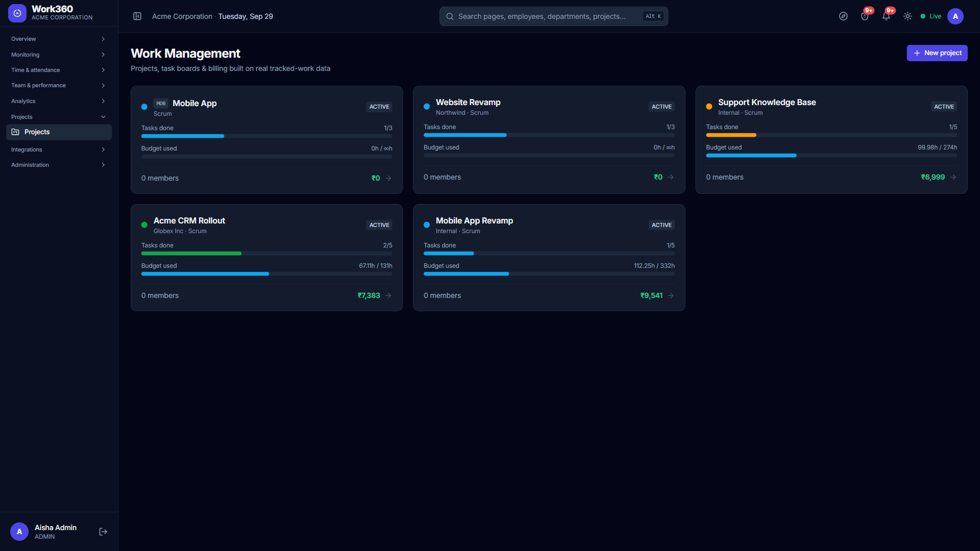Click the New project button
Viewport: 980px width, 551px height.
pos(937,53)
